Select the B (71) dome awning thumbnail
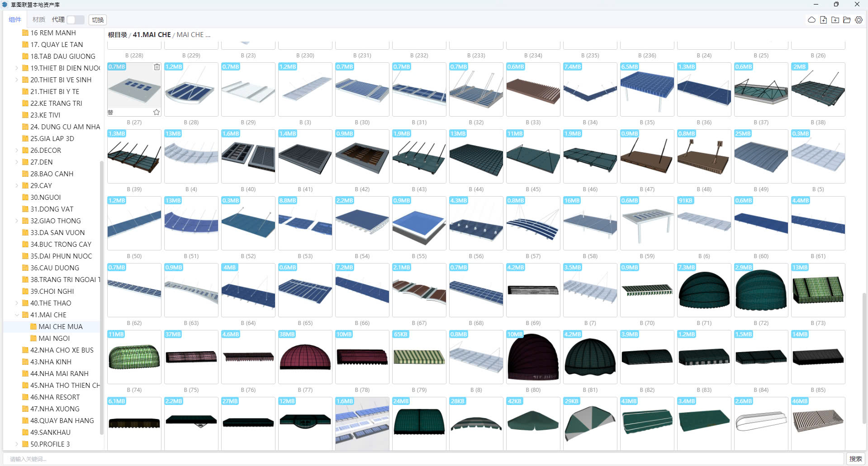Image resolution: width=868 pixels, height=466 pixels. 704,290
